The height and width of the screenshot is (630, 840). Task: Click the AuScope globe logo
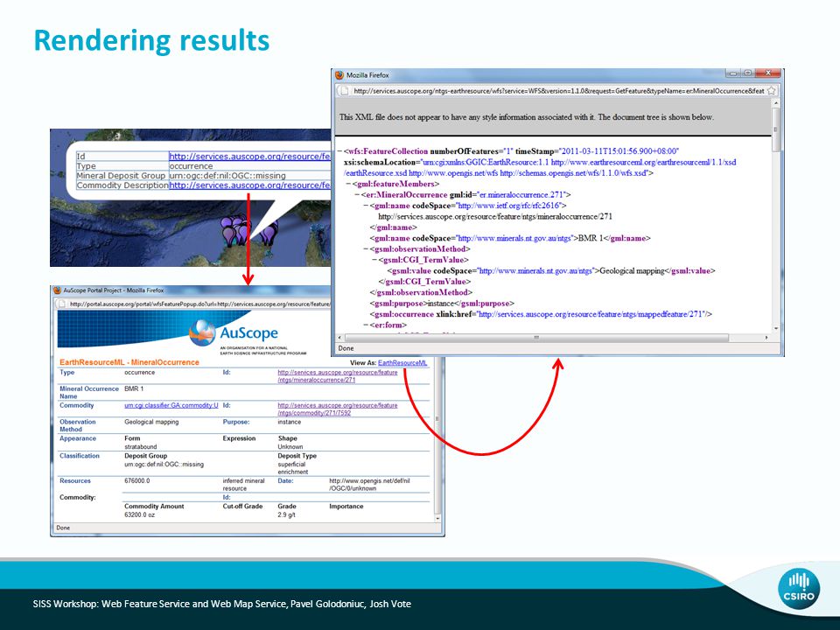click(202, 332)
